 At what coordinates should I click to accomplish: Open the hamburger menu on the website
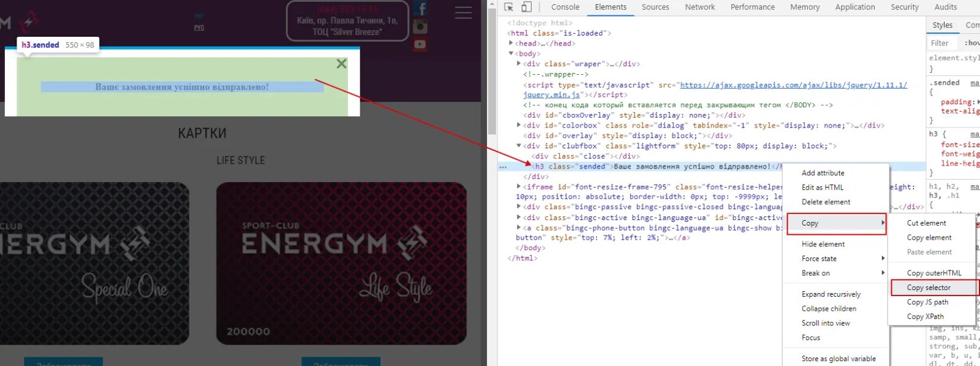[x=464, y=12]
